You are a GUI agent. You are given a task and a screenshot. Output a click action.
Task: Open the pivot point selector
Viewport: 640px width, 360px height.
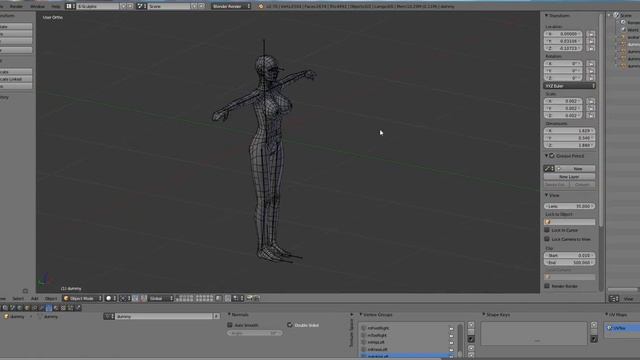[125, 298]
